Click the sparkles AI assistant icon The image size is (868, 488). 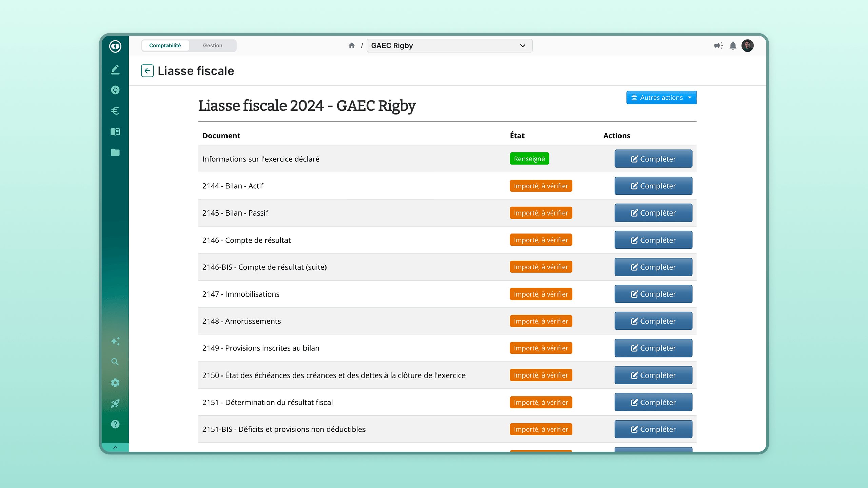tap(115, 341)
